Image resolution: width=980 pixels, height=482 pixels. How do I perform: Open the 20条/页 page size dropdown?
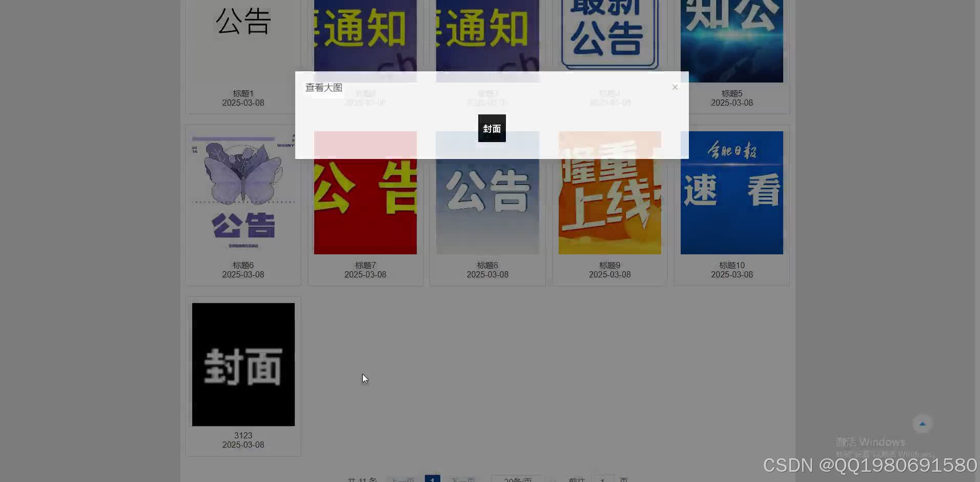pyautogui.click(x=516, y=479)
